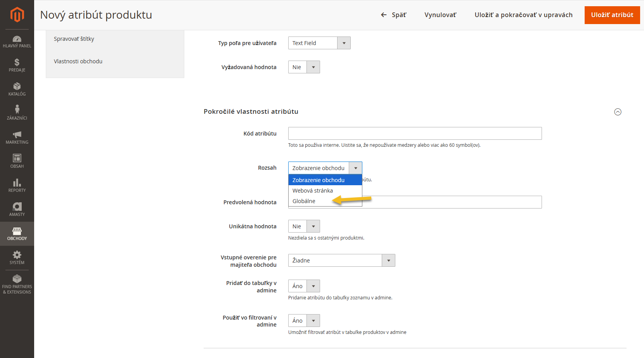Open the Predaje sales menu
This screenshot has width=644, height=358.
17,65
